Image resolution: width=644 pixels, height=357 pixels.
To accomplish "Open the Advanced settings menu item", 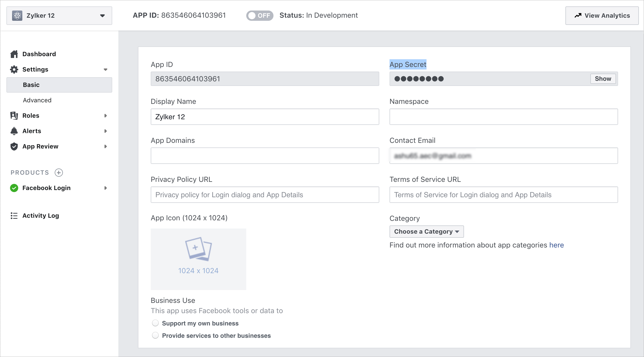I will pyautogui.click(x=37, y=100).
